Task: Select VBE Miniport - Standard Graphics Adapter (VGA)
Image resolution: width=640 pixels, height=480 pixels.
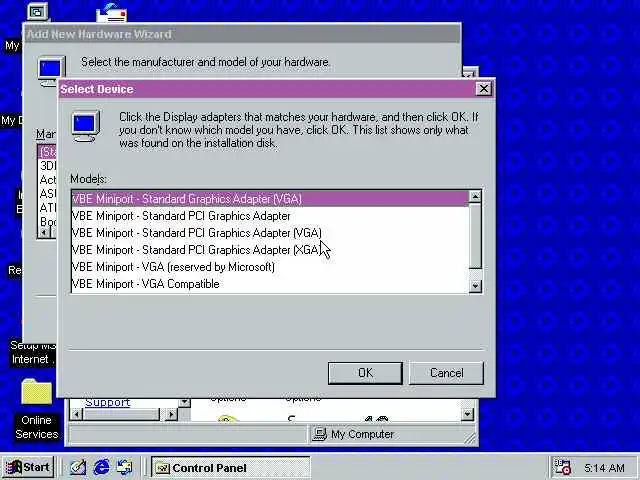Action: pos(269,199)
